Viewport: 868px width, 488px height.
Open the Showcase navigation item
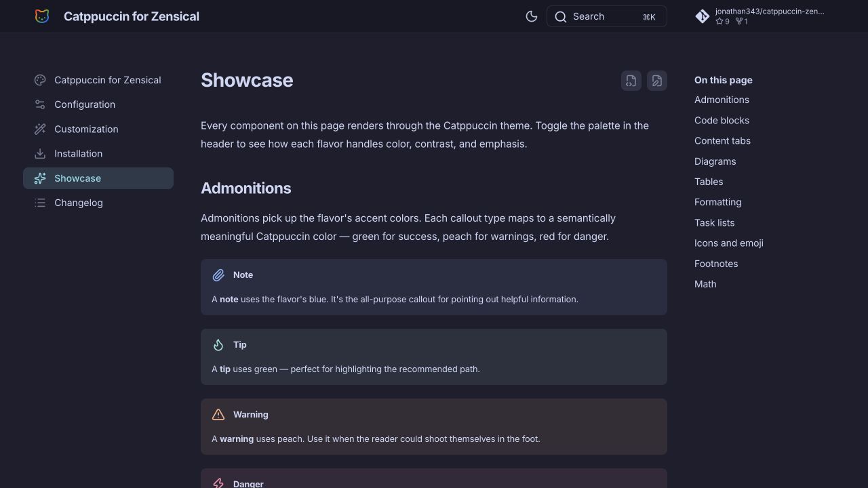(x=98, y=178)
